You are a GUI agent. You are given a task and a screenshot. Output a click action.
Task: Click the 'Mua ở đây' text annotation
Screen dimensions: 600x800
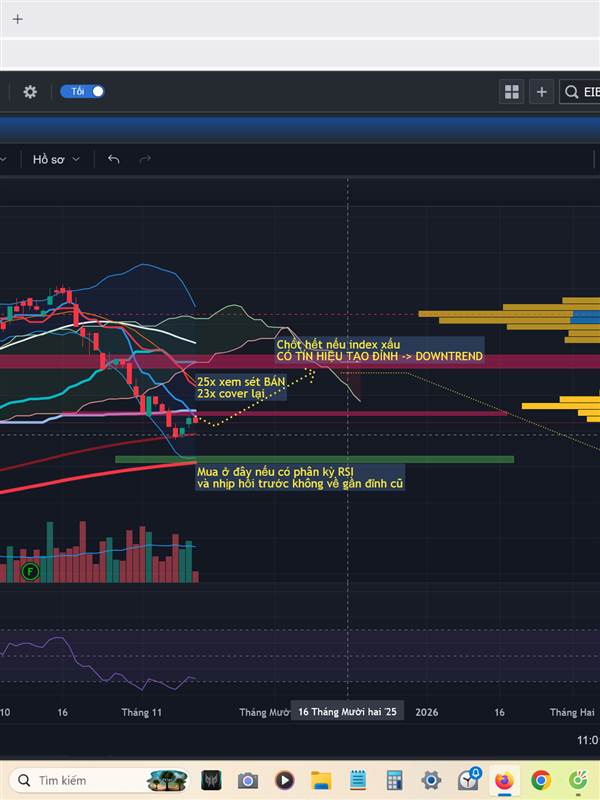point(300,478)
